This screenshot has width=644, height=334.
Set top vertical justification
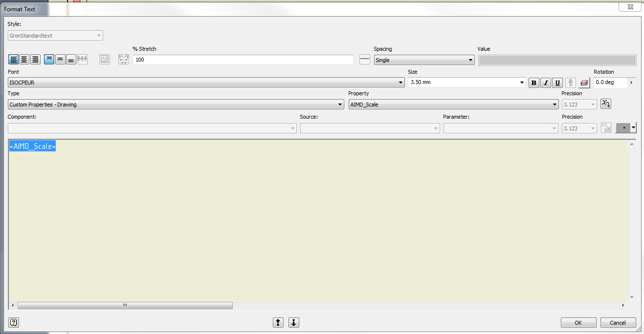click(x=49, y=60)
